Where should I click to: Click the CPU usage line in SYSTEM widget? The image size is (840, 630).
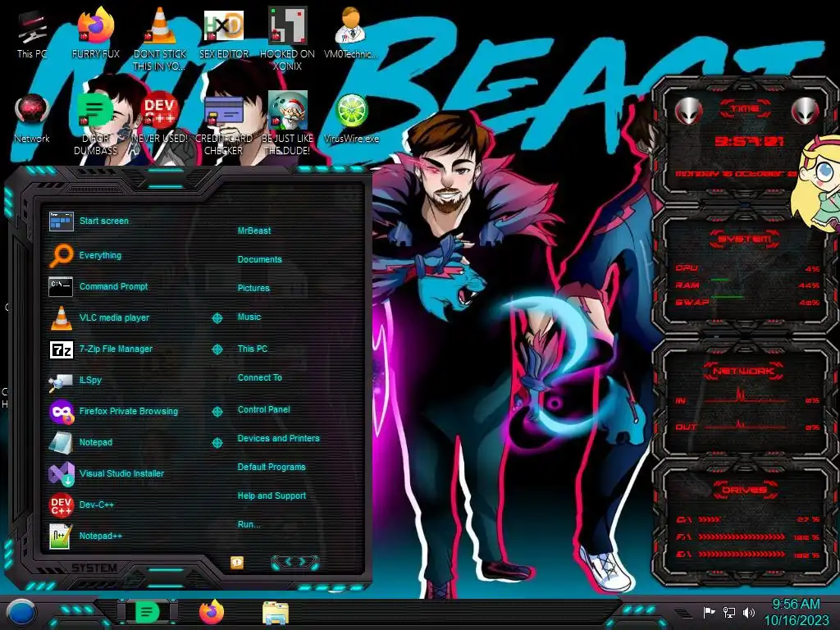pos(748,268)
